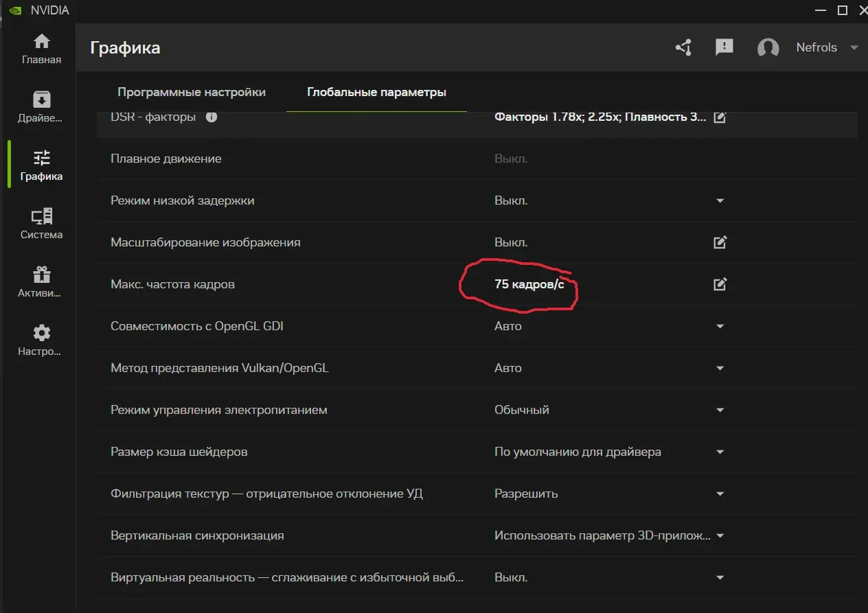This screenshot has height=613, width=868.
Task: Switch to the Программные настройки tab
Action: [x=192, y=92]
